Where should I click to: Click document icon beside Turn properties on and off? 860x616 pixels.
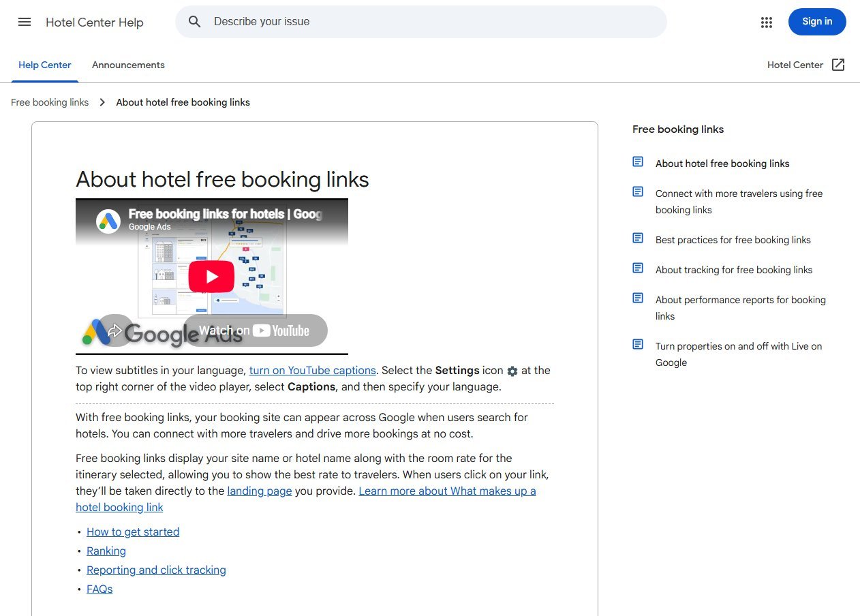tap(638, 345)
